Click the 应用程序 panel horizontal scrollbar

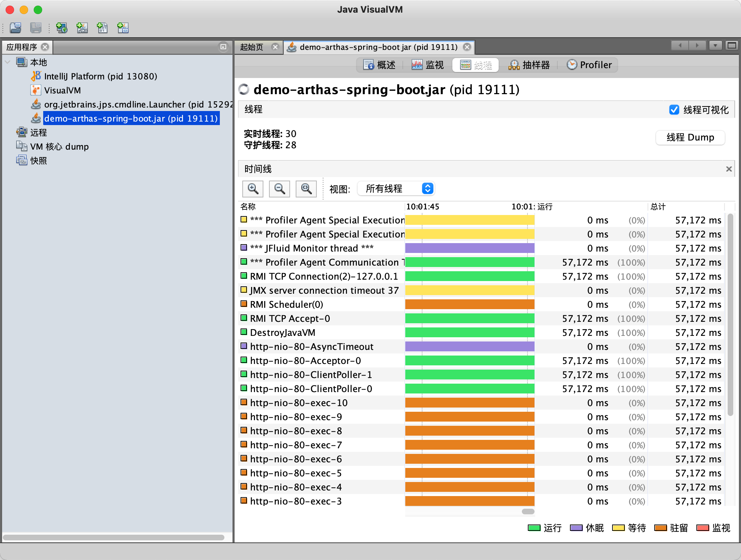(x=113, y=537)
